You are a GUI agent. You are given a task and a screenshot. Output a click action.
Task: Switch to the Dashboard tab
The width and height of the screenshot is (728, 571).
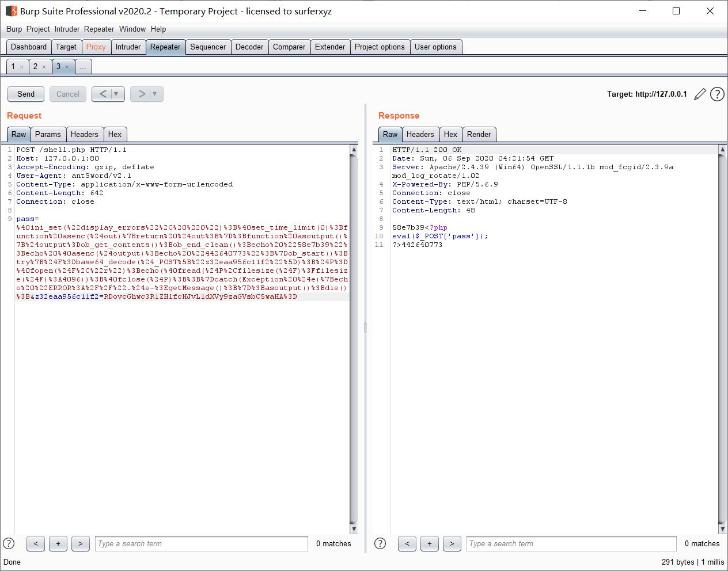click(29, 47)
